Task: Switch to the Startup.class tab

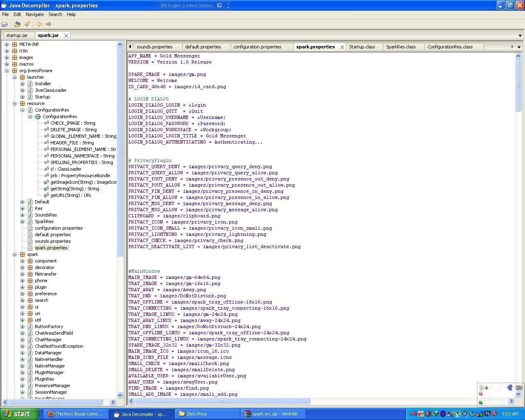Action: (362, 47)
